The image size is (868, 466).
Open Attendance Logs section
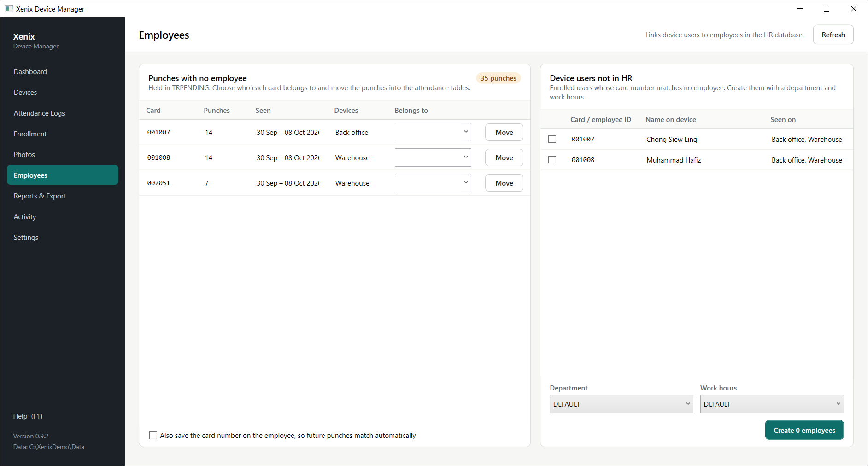tap(63, 113)
